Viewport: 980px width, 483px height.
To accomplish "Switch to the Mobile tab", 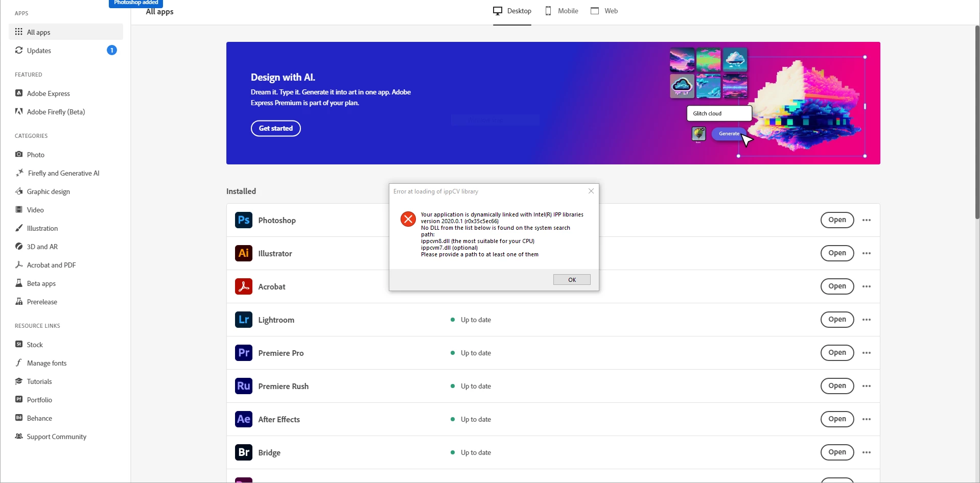I will click(x=562, y=11).
